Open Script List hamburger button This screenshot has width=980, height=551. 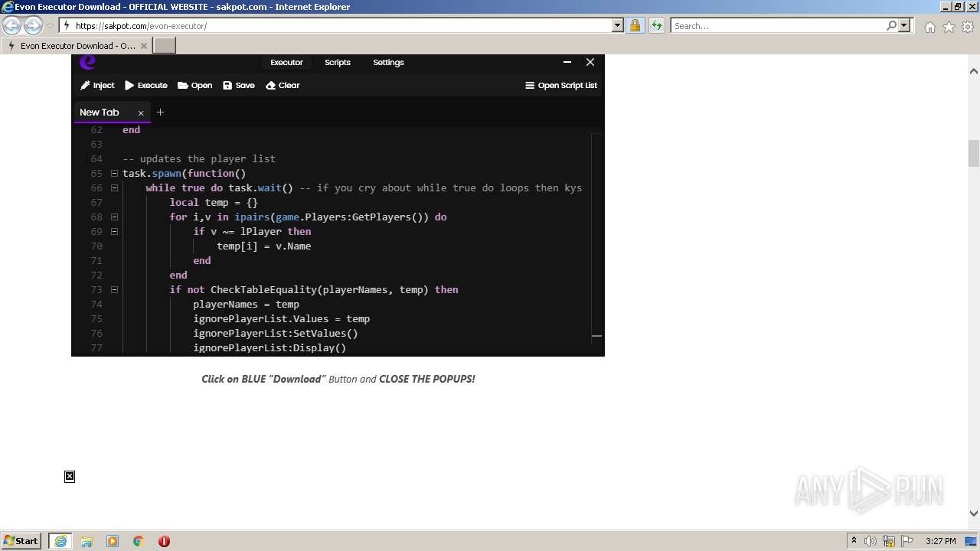pos(561,85)
